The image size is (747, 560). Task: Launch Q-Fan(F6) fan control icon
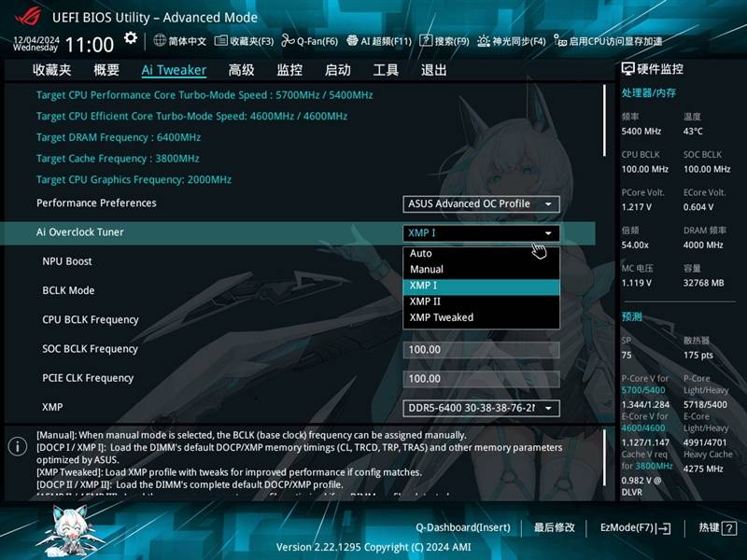click(x=289, y=41)
